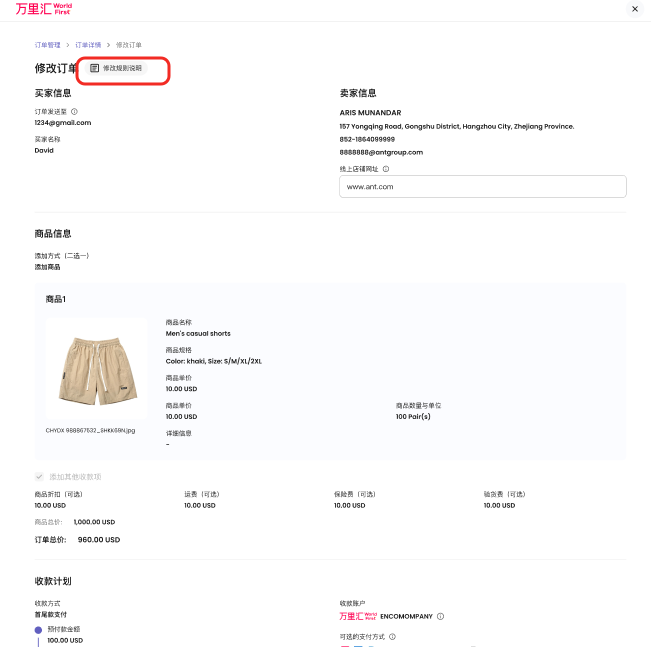Click the 线上店铺网址 input field
Screen dimensions: 651x647
click(x=482, y=186)
